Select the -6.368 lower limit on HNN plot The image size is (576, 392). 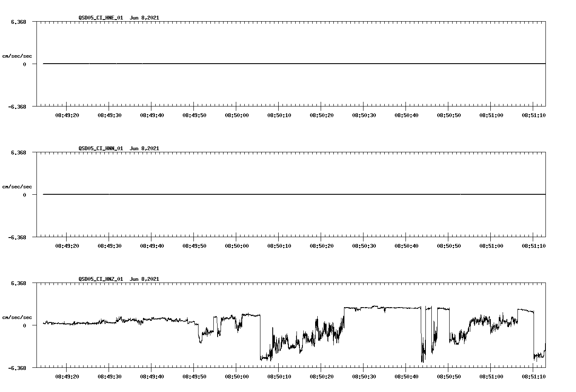click(17, 238)
